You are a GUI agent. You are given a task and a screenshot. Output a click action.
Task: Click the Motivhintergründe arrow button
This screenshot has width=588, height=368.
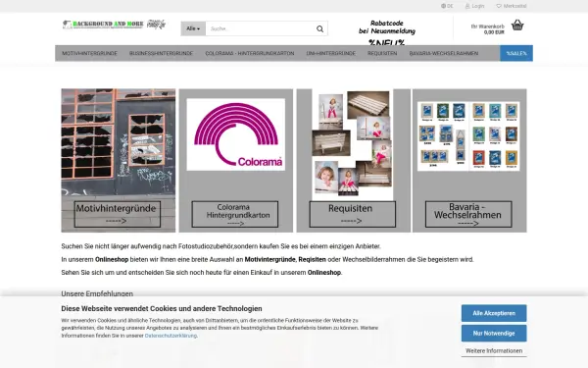coord(117,214)
